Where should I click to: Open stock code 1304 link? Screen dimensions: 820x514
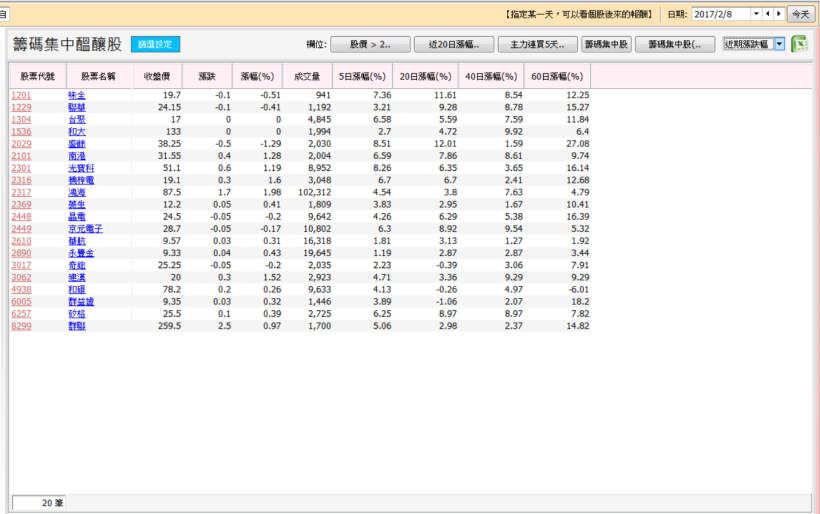(x=21, y=119)
